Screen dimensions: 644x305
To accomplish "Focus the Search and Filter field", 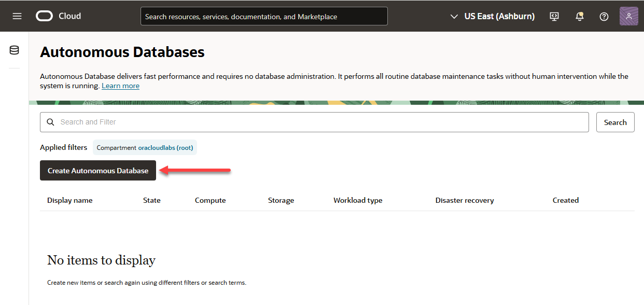I will [314, 122].
